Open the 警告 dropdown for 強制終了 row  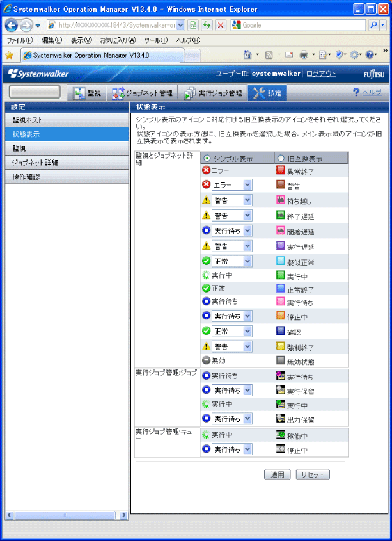(231, 346)
